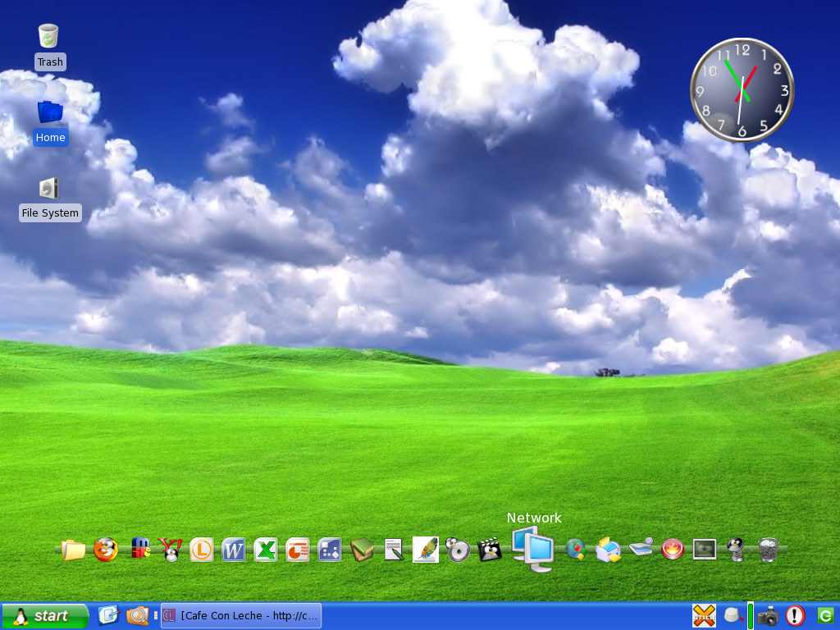The image size is (840, 630).
Task: Launch the Yahoo penguin messenger dock icon
Action: click(x=171, y=550)
